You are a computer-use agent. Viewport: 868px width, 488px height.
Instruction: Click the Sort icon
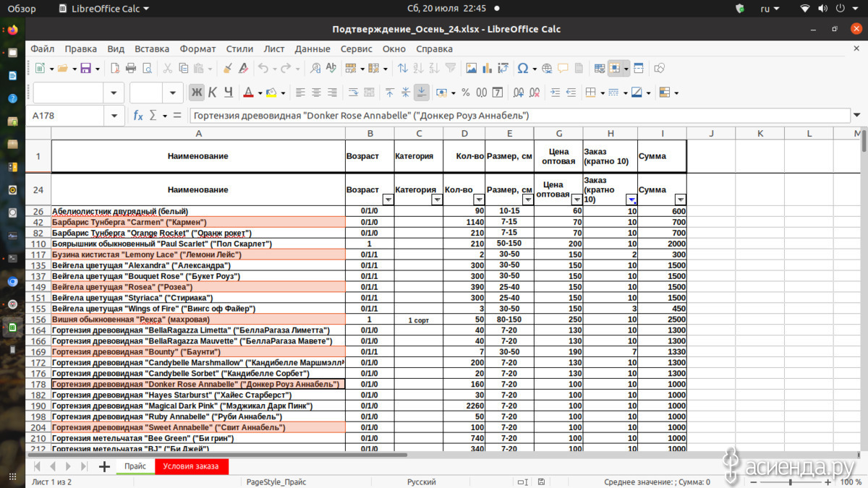point(402,69)
